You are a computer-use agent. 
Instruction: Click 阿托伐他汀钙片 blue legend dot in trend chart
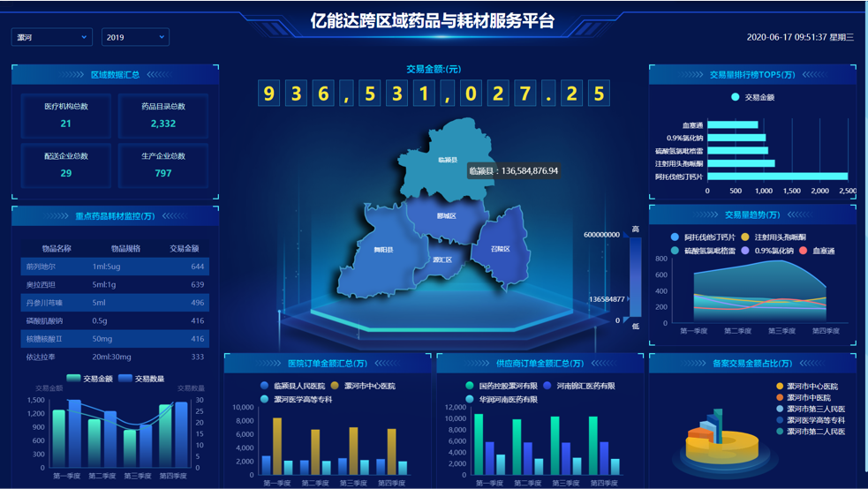click(676, 237)
